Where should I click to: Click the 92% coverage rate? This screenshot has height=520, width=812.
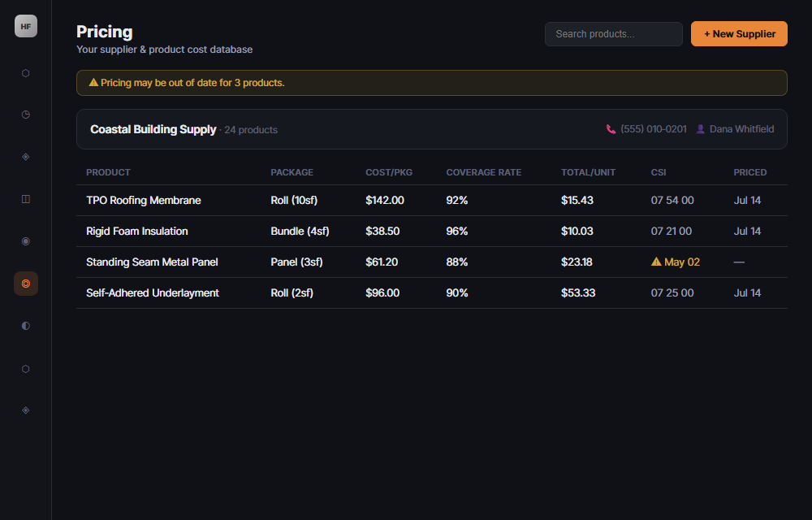pyautogui.click(x=456, y=201)
